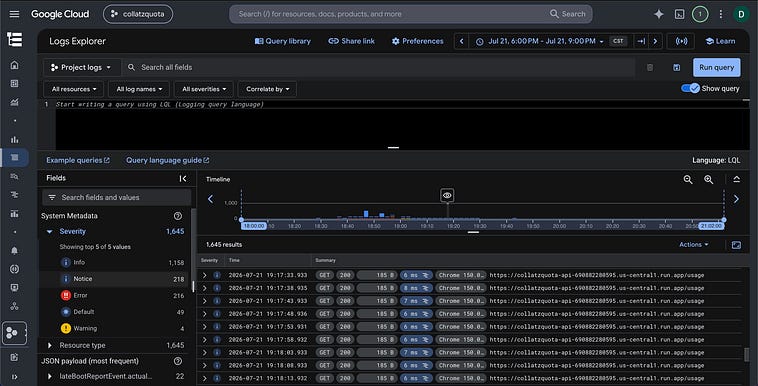Image resolution: width=758 pixels, height=386 pixels.
Task: Expand log entry at 19:18:03.933
Action: click(204, 353)
